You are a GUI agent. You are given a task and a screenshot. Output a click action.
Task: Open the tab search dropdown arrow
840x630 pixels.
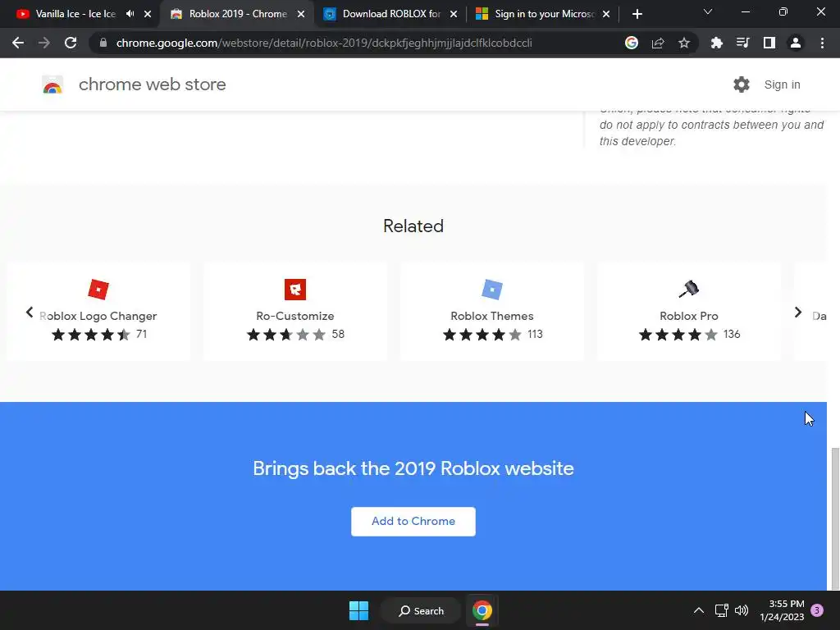(x=708, y=11)
